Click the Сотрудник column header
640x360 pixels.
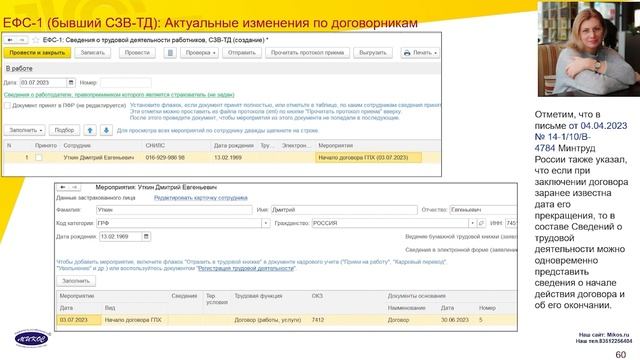(77, 145)
